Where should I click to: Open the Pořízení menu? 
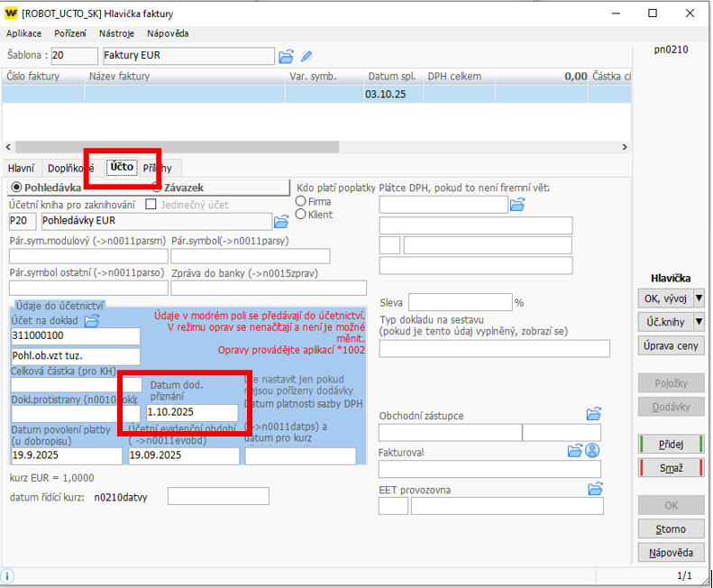tap(70, 33)
